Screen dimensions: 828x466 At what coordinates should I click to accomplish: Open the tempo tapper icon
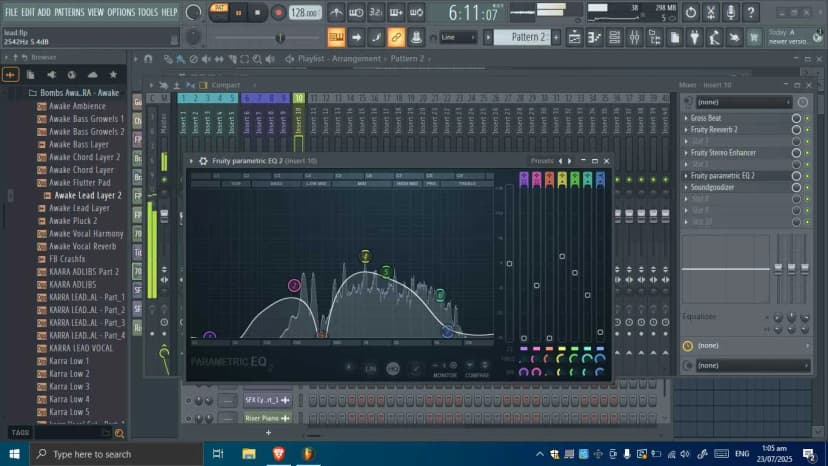click(714, 38)
